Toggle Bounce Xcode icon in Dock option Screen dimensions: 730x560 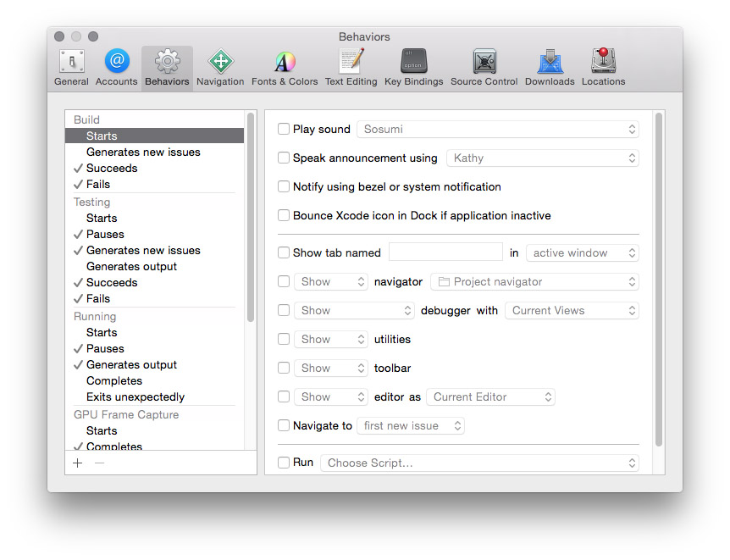click(284, 215)
